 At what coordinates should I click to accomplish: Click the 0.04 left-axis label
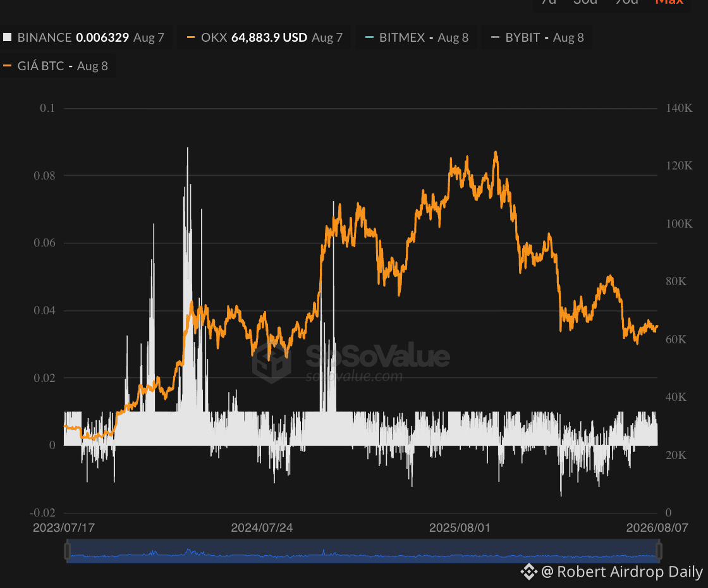[x=44, y=310]
